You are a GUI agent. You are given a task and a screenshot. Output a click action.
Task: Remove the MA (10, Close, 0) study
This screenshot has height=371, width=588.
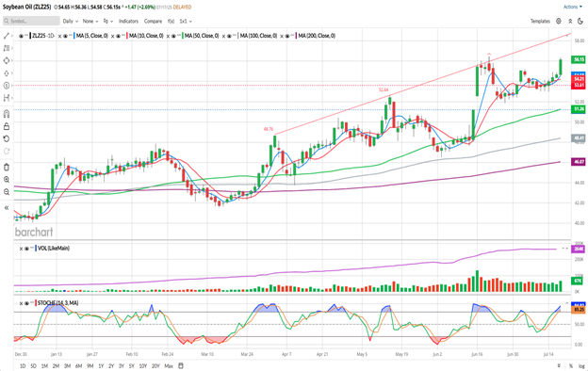(112, 36)
